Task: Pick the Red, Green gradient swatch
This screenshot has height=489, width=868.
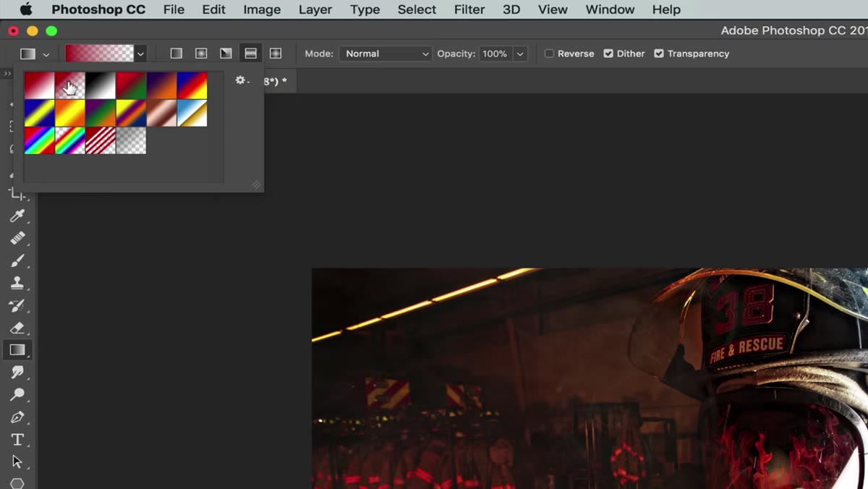Action: pos(131,85)
